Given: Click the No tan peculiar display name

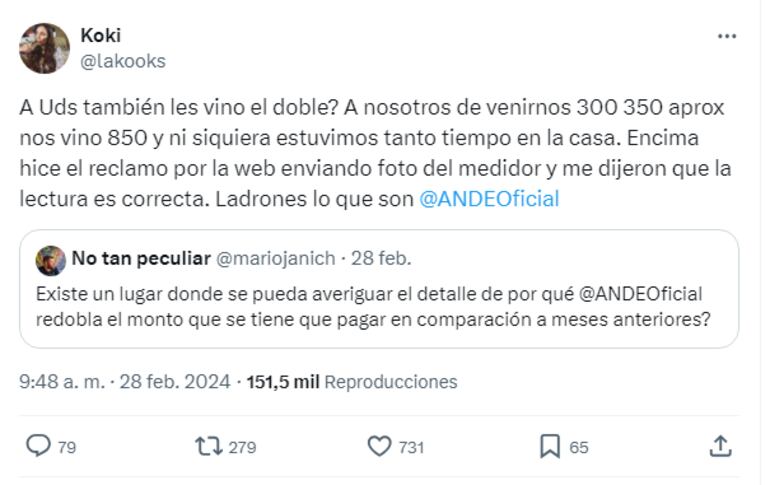Looking at the screenshot, I should click(x=141, y=259).
